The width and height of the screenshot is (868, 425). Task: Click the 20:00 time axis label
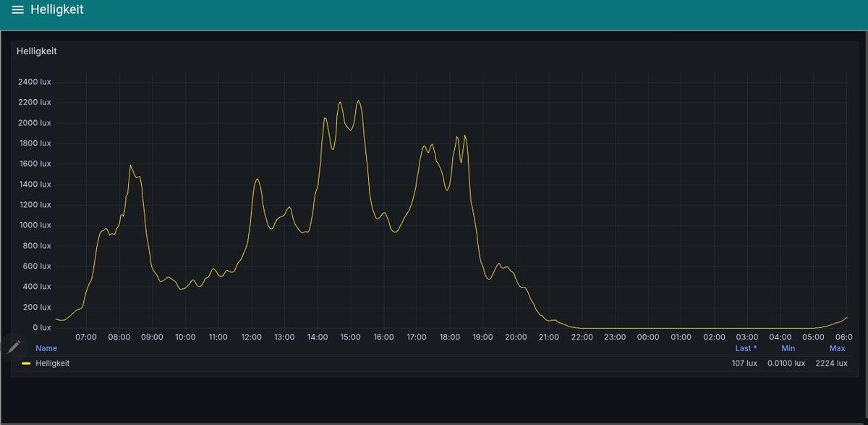[516, 337]
